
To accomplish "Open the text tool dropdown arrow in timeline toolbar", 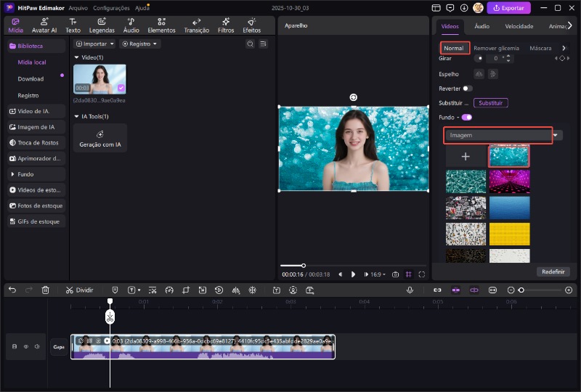I will [x=139, y=290].
